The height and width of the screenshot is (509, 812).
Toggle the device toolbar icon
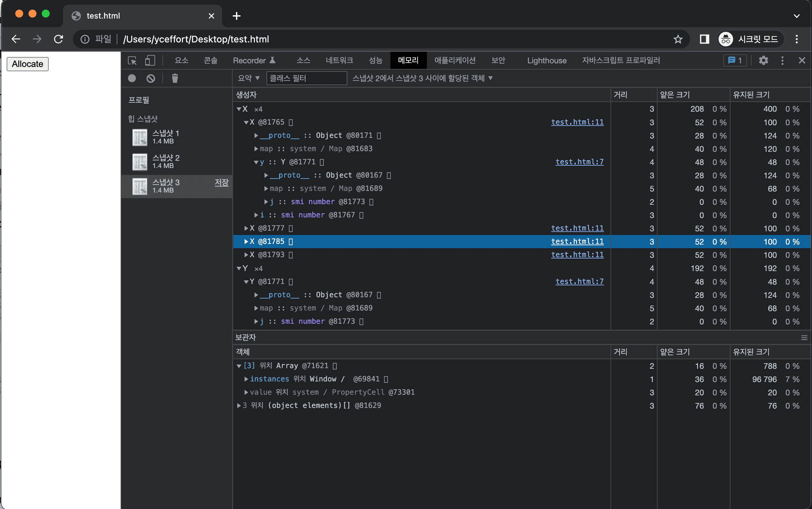[150, 61]
